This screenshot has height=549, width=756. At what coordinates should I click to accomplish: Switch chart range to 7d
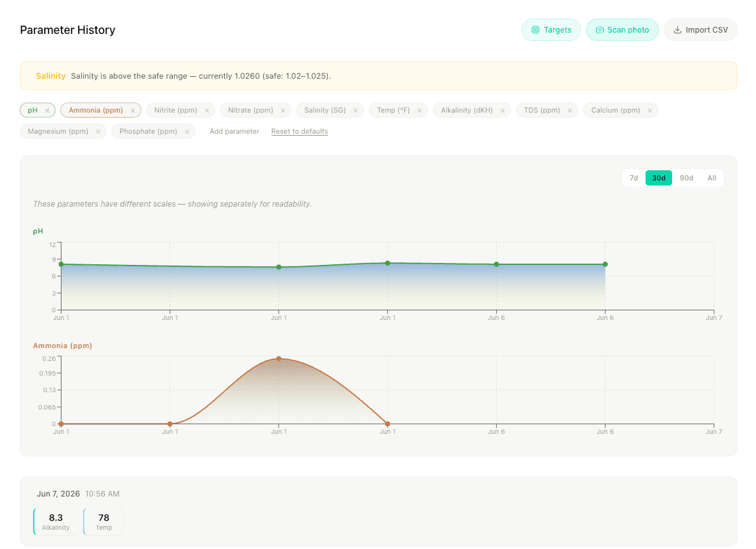coord(634,178)
